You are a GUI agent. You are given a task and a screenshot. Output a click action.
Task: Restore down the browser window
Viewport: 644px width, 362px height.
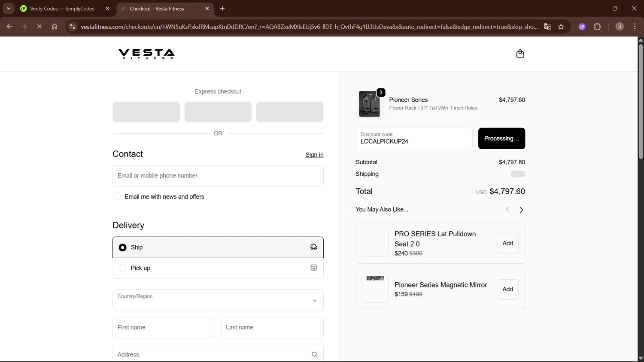(615, 9)
